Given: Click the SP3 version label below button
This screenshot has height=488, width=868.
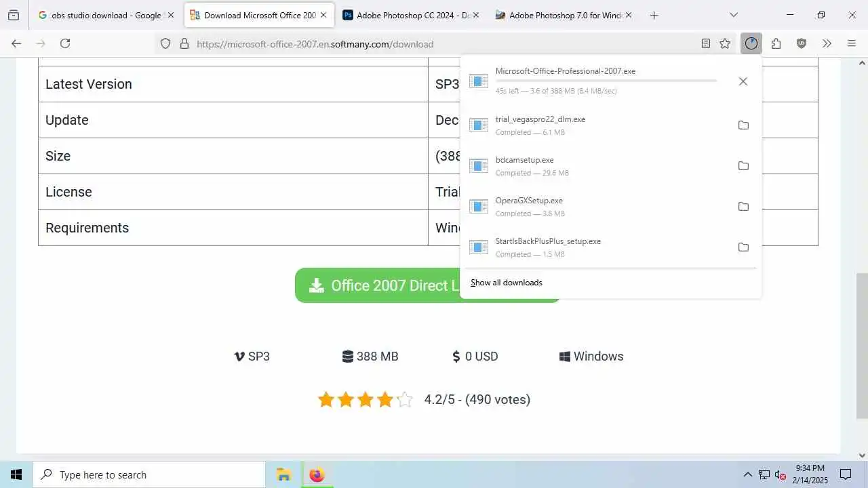Looking at the screenshot, I should 252,357.
